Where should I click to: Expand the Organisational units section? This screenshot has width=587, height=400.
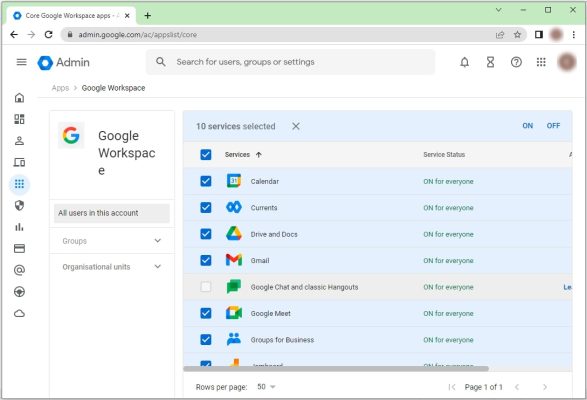[112, 267]
